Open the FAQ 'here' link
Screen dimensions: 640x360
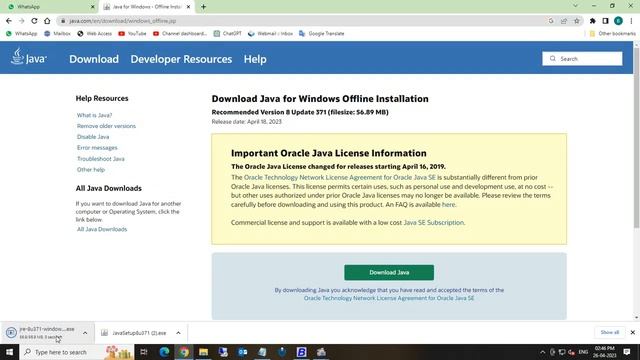click(448, 204)
